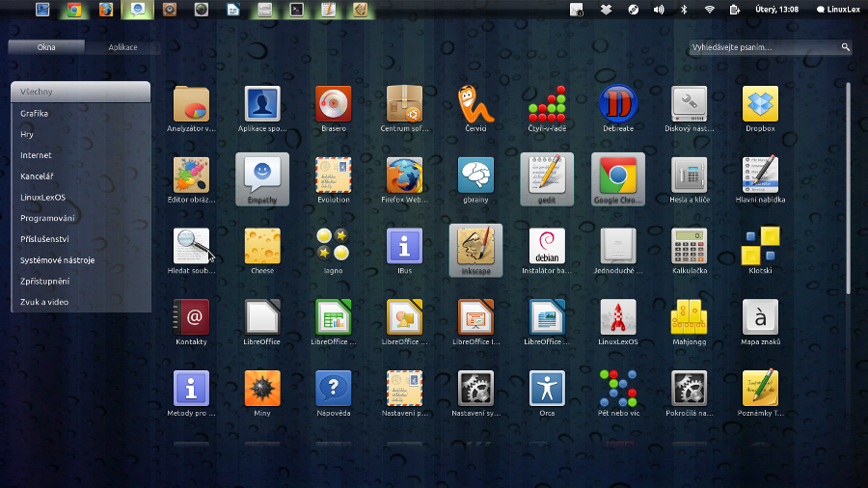Screen dimensions: 868x488
Task: Click the Chrome icon in top panel
Action: tap(74, 10)
